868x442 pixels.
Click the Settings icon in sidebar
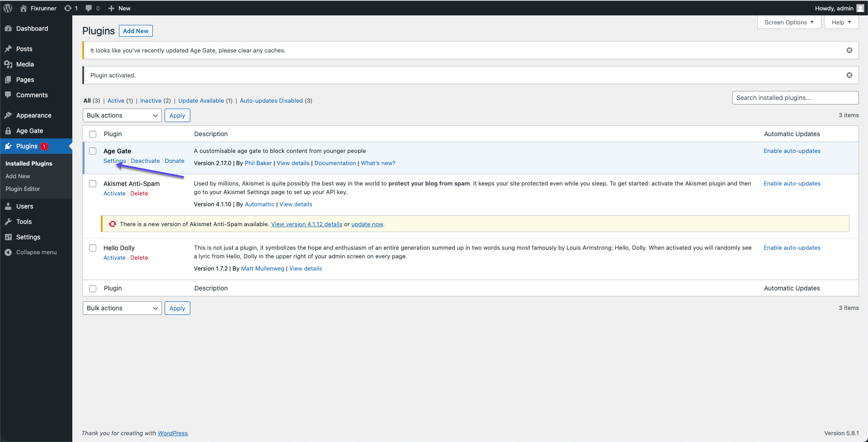[8, 237]
